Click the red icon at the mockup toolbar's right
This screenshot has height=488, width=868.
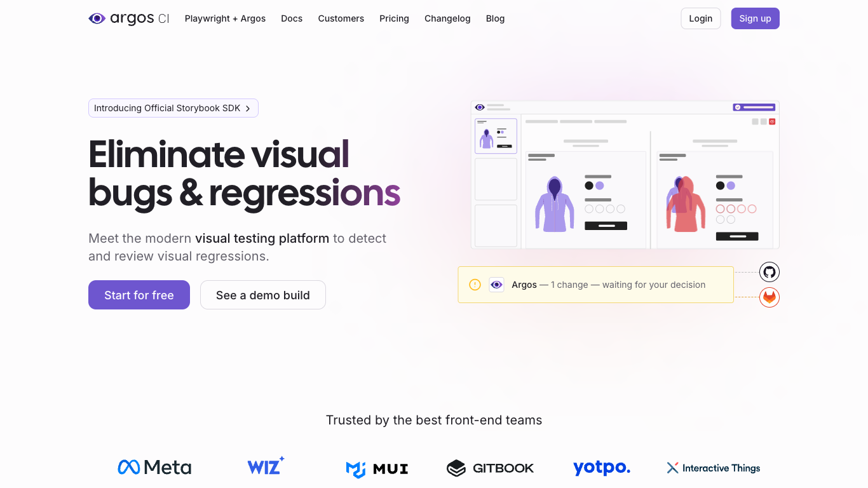(x=772, y=121)
